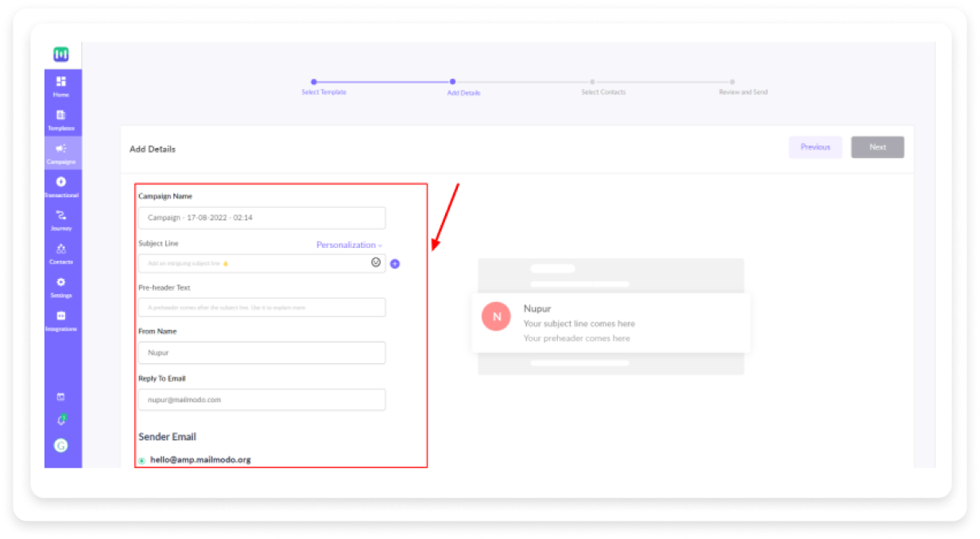Click the Next button
The width and height of the screenshot is (980, 539).
pos(877,147)
